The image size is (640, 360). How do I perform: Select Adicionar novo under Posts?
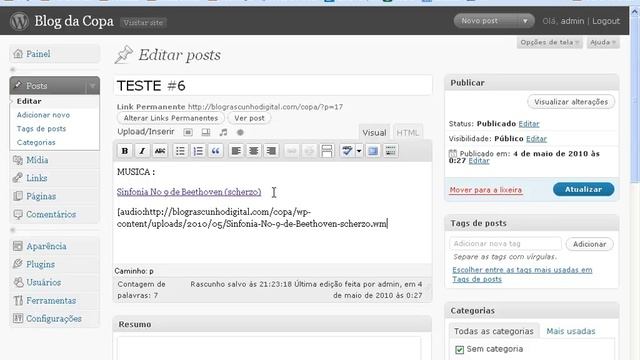(x=43, y=115)
